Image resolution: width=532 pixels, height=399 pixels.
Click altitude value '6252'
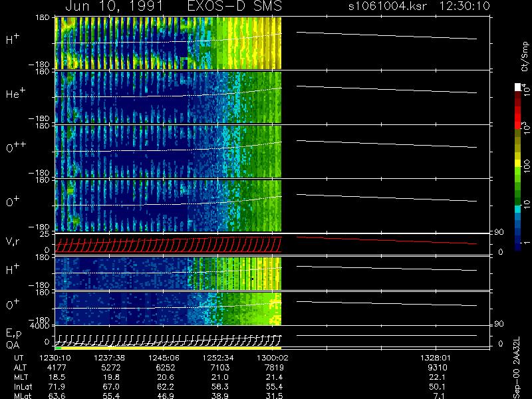pyautogui.click(x=166, y=368)
